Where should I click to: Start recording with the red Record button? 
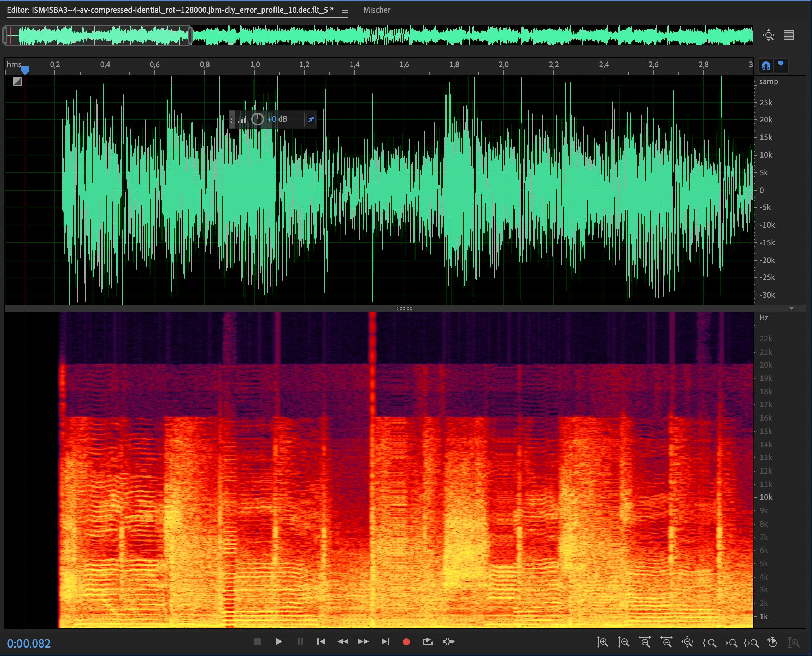(x=406, y=642)
